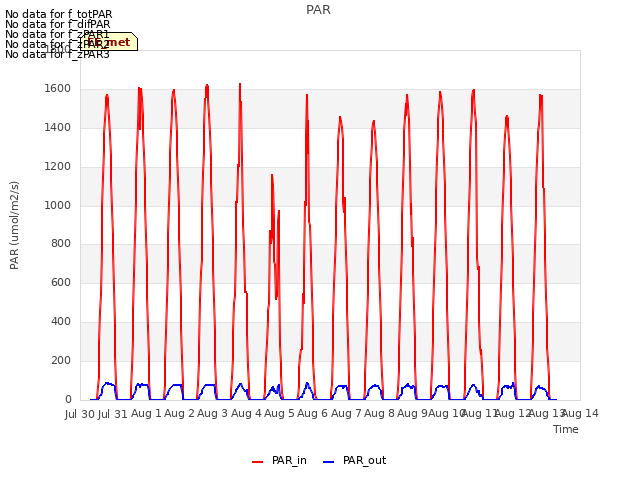The height and width of the screenshot is (480, 640).
Task: Click the 0 y-axis tick label
Action: tap(68, 399)
